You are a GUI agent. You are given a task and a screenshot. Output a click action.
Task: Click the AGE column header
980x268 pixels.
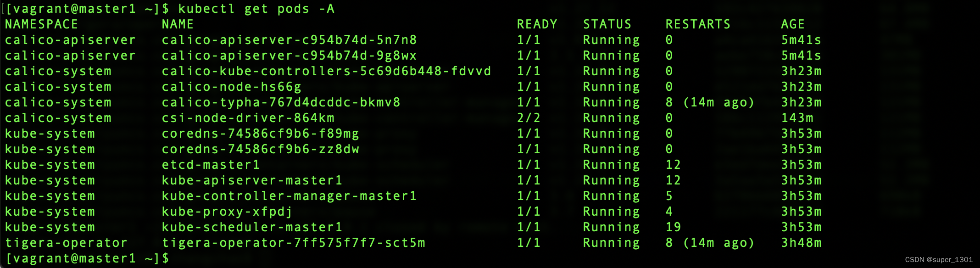click(x=793, y=24)
